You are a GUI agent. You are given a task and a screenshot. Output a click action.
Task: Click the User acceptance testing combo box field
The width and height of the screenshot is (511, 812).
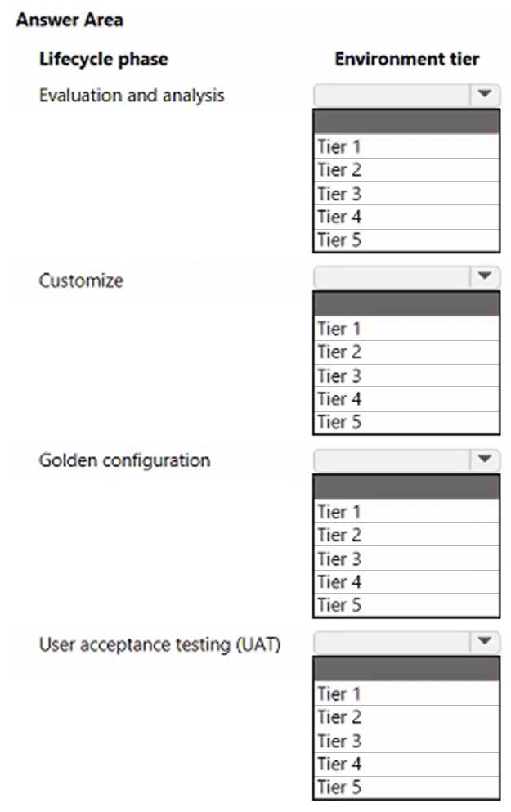[406, 642]
